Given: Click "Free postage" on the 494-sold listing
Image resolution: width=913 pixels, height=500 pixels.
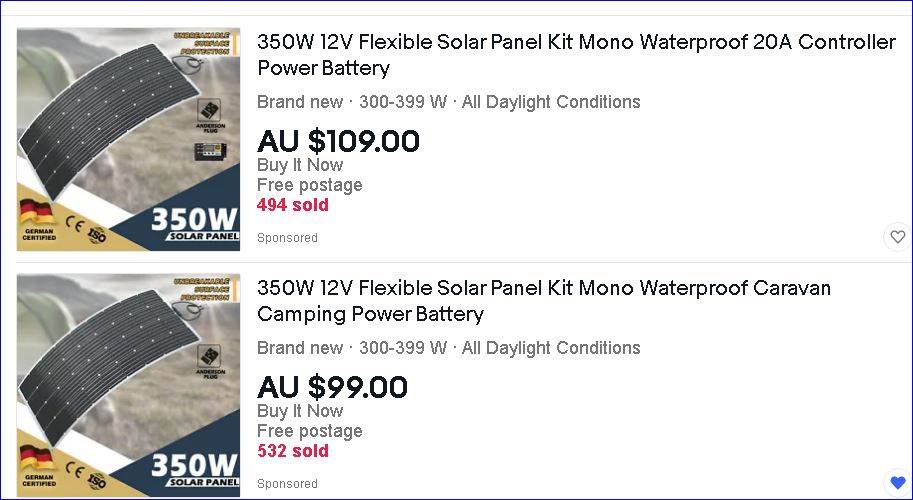Looking at the screenshot, I should point(309,185).
